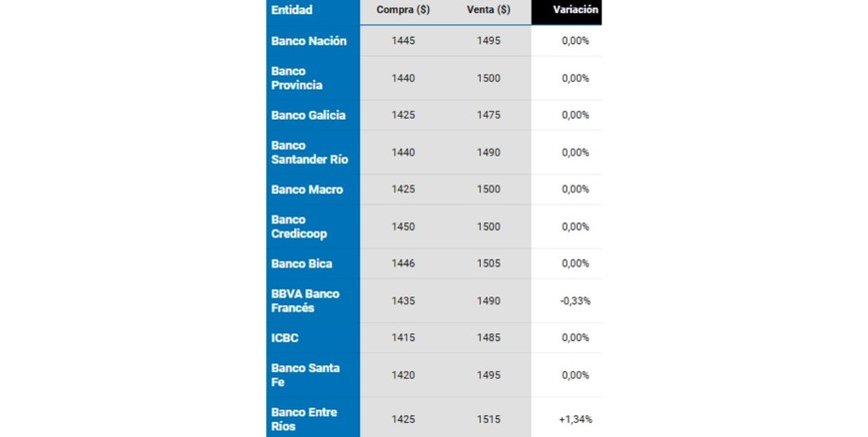Viewport: 868px width, 437px height.
Task: Click the Banco Santander Río entity name
Action: [309, 153]
